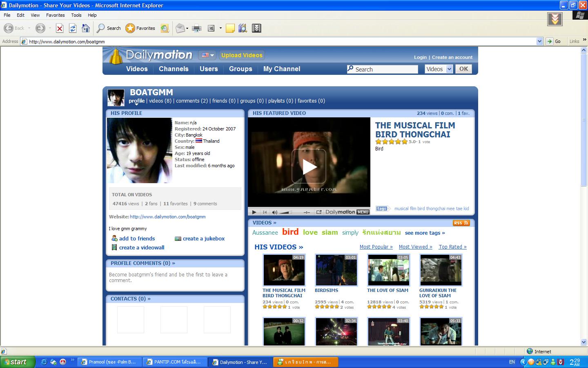Open Mail button dropdown arrow
This screenshot has width=588, height=368.
point(187,28)
